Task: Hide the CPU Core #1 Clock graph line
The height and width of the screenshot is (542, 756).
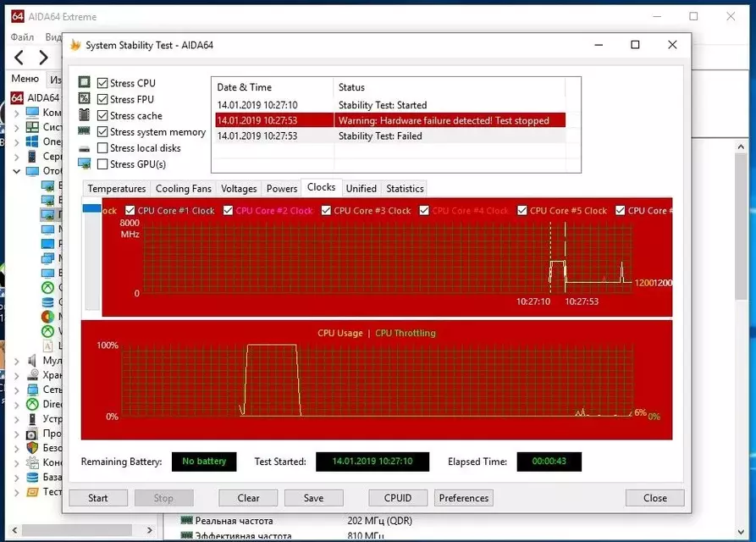Action: coord(130,210)
